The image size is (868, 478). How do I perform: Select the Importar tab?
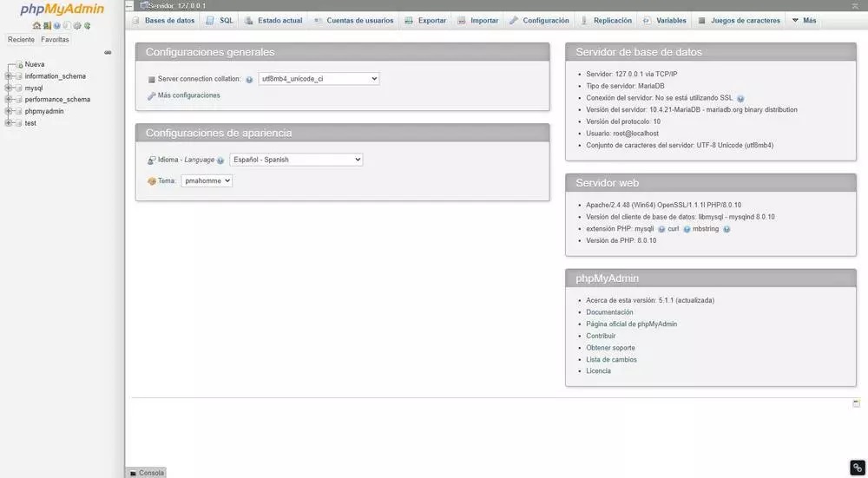click(x=478, y=21)
